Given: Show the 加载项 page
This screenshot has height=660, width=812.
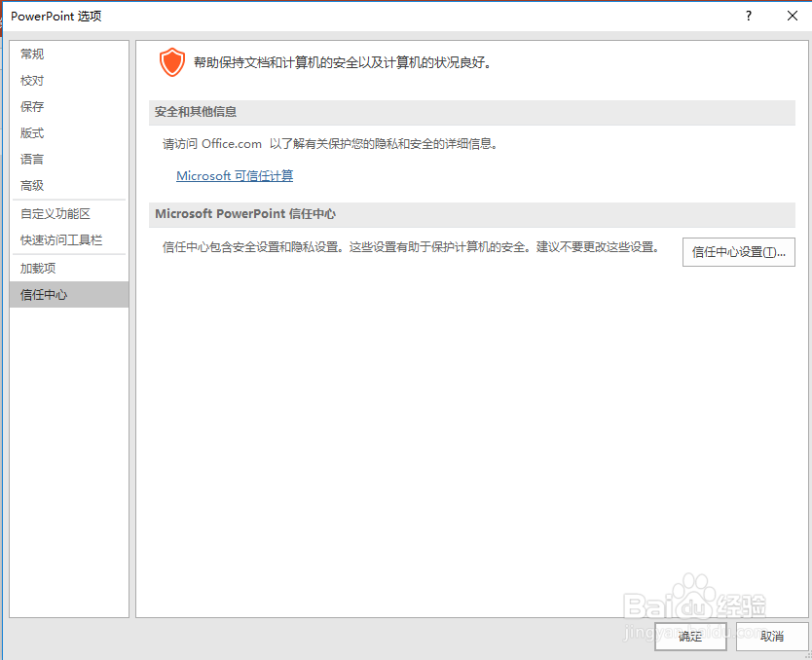Looking at the screenshot, I should [x=68, y=268].
